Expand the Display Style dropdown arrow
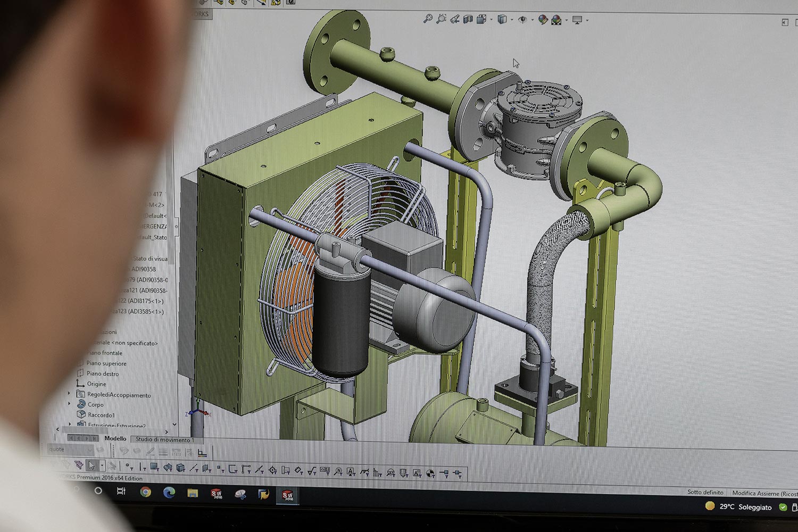 (512, 20)
